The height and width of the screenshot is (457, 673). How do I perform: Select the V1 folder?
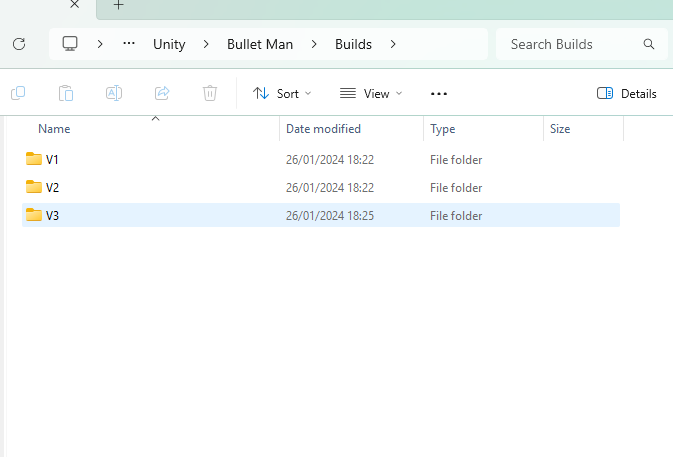click(x=53, y=159)
